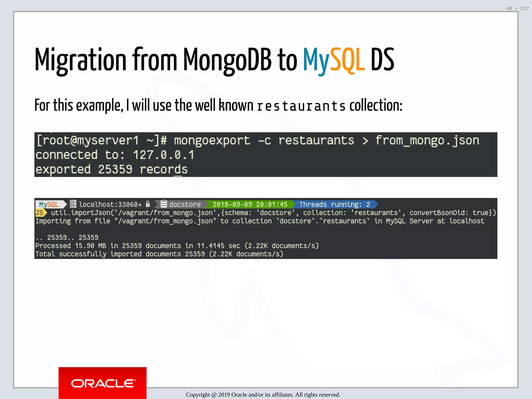The image size is (532, 399).
Task: Click the Oracle logo
Action: (103, 383)
